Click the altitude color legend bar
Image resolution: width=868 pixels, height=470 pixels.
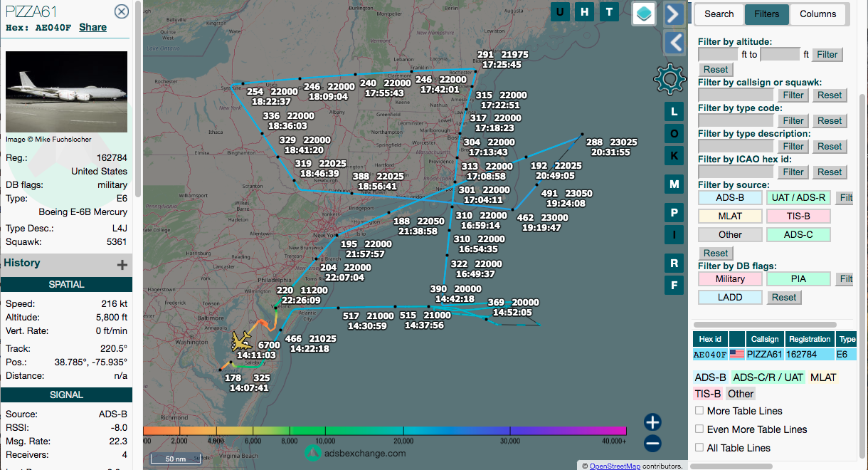385,431
